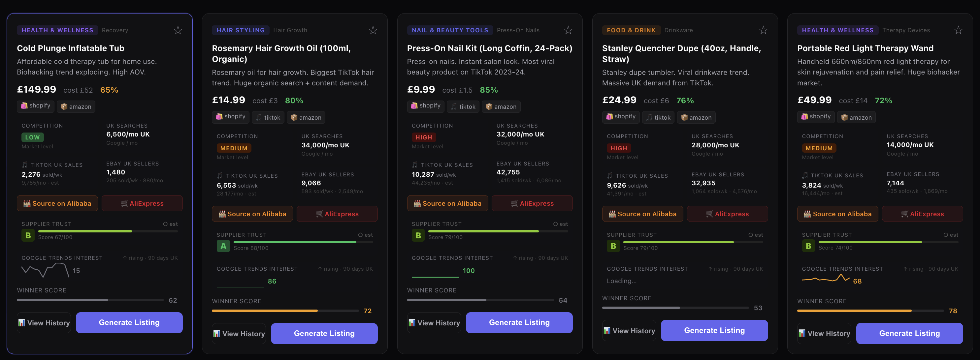
Task: Open AliExpress link for Stanley Quencher Dupe
Action: click(x=727, y=214)
